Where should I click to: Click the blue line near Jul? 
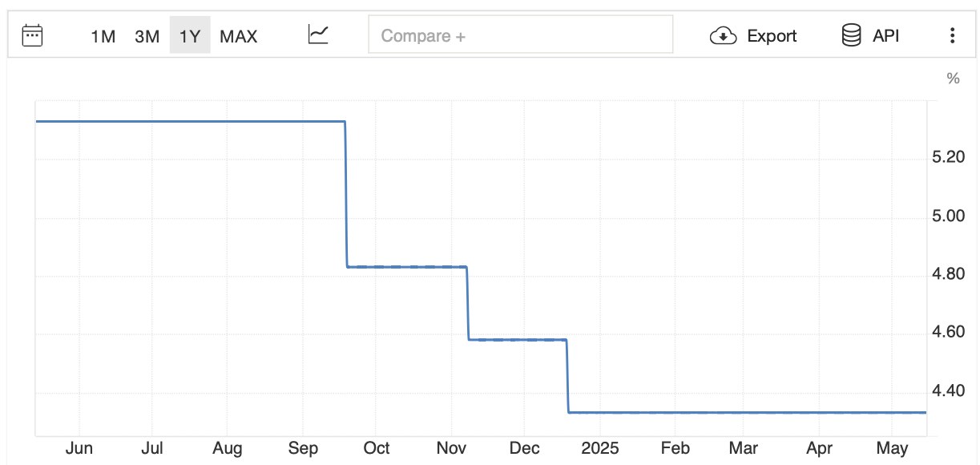click(152, 121)
